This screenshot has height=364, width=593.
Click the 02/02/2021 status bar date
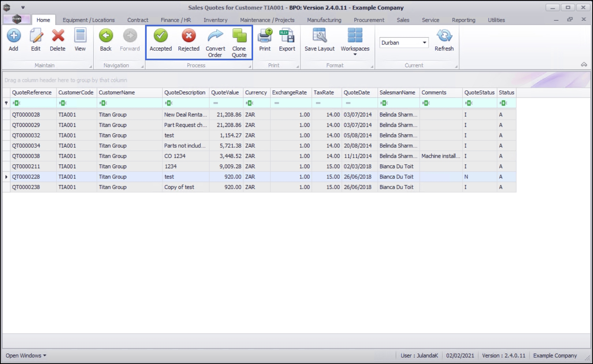[x=460, y=355]
